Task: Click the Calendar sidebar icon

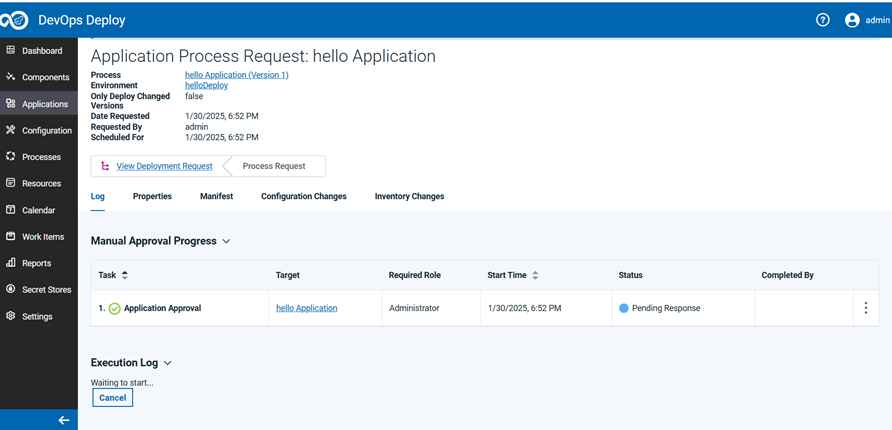Action: point(11,210)
